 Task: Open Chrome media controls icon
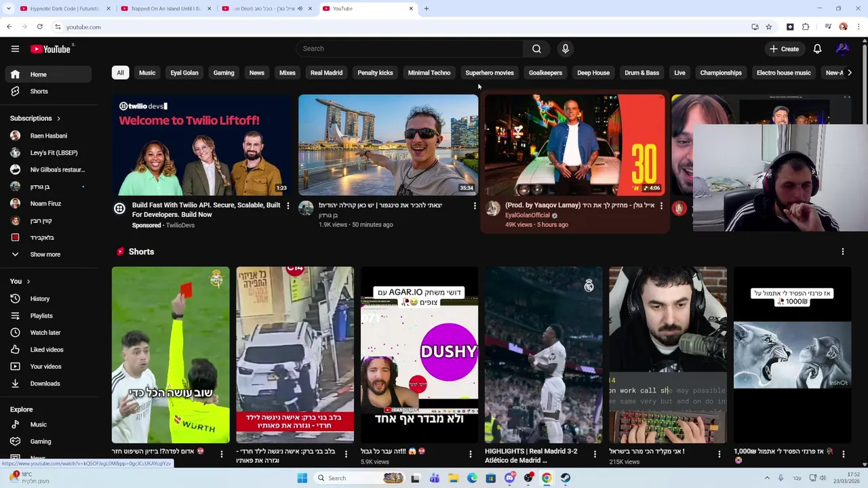tap(828, 27)
